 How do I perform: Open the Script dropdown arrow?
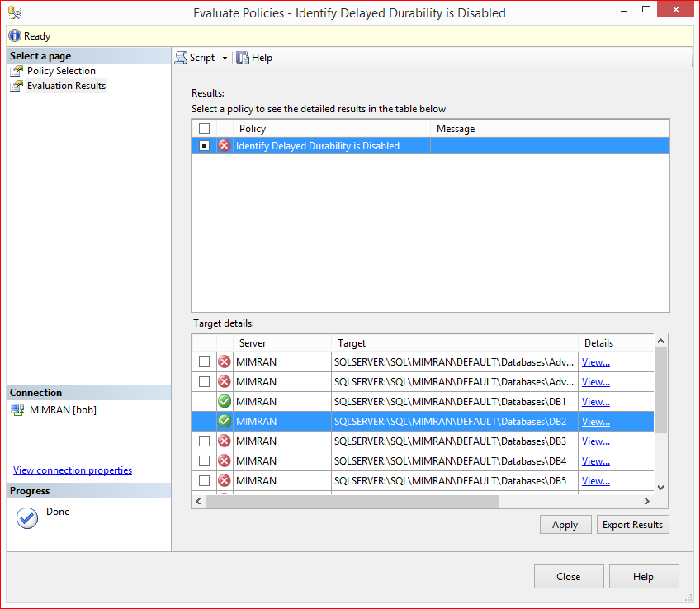(x=225, y=58)
